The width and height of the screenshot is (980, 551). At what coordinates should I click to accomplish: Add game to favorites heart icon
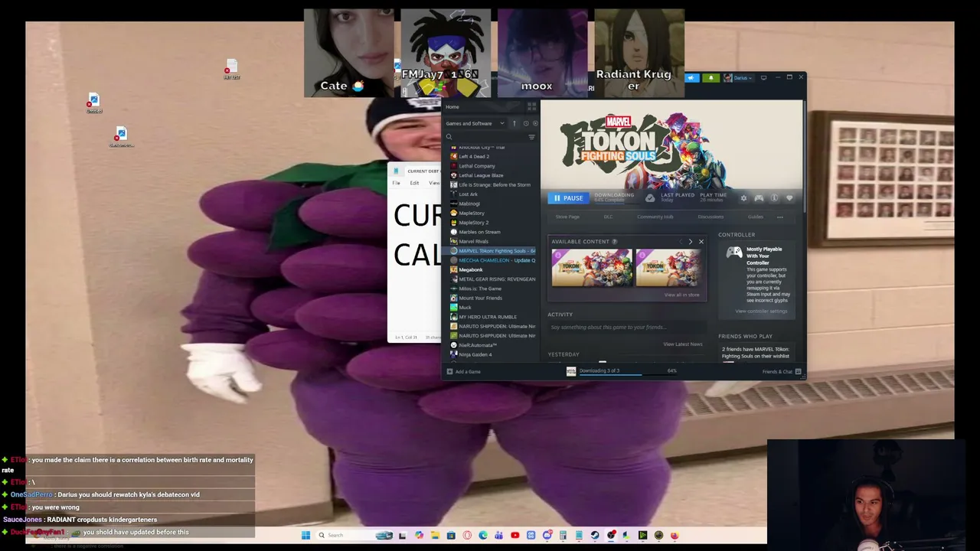[x=789, y=198]
